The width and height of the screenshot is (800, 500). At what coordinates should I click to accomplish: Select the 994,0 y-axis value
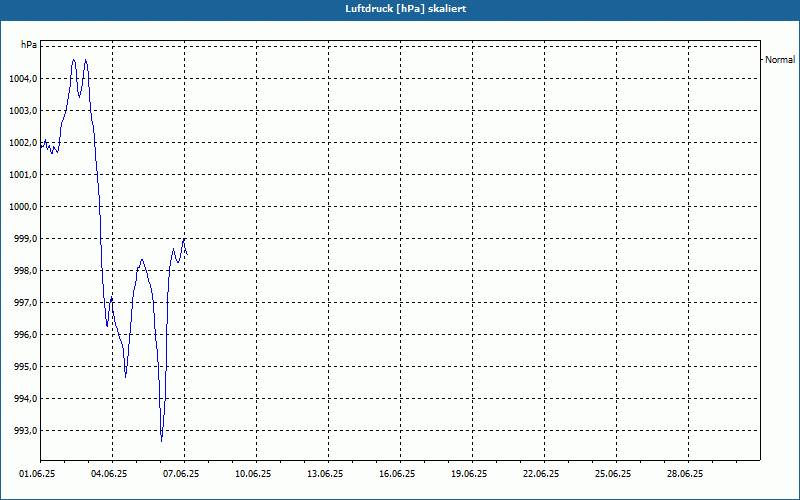[25, 398]
